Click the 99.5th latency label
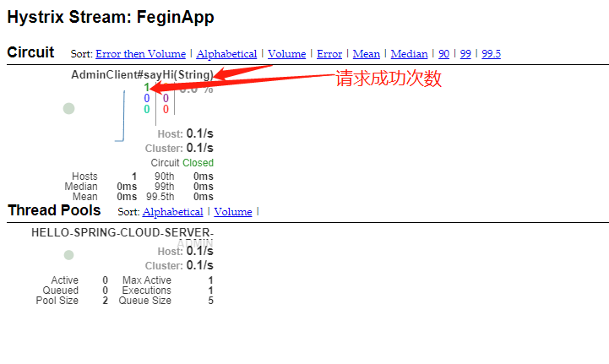The width and height of the screenshot is (609, 364). coord(160,197)
